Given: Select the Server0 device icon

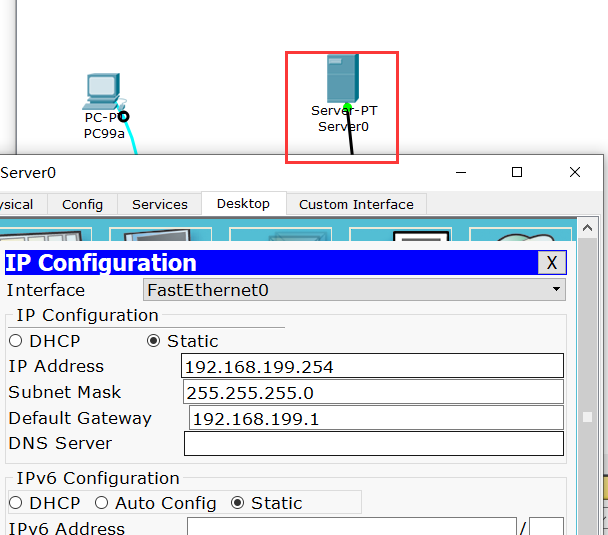Looking at the screenshot, I should (x=342, y=78).
